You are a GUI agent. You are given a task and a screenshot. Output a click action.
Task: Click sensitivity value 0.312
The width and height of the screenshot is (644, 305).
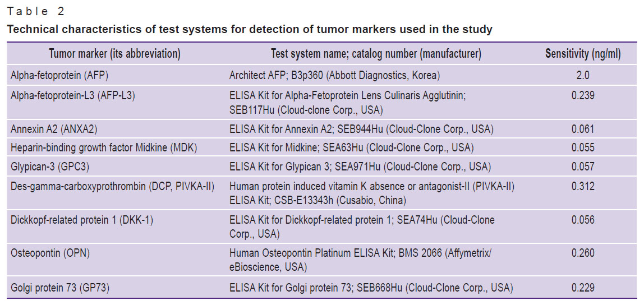[x=583, y=186]
